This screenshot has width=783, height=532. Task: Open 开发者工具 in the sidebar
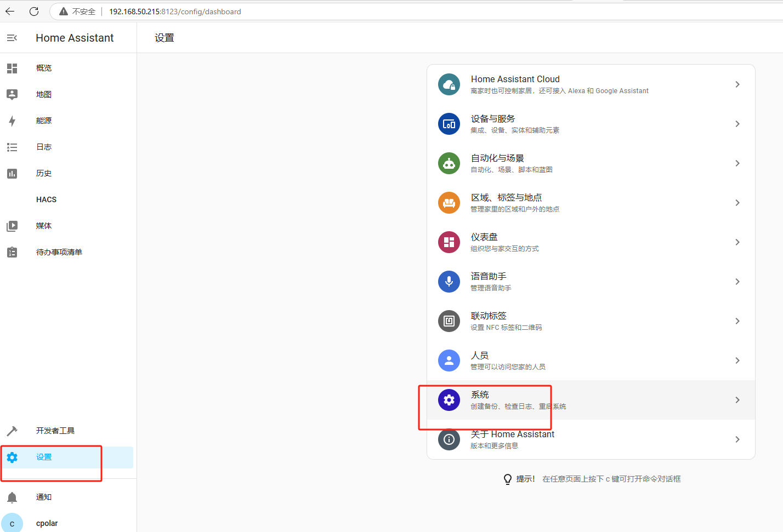(x=68, y=431)
